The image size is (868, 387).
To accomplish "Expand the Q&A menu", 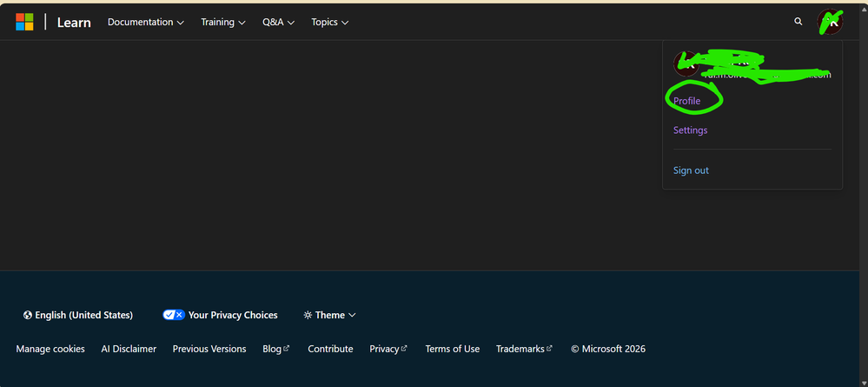I will click(x=278, y=23).
